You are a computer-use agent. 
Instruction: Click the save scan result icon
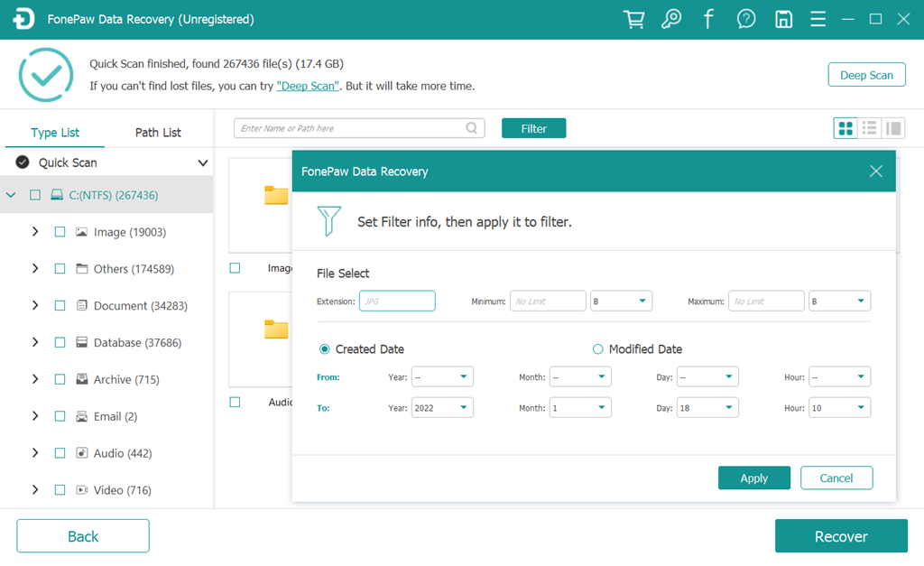coord(783,20)
